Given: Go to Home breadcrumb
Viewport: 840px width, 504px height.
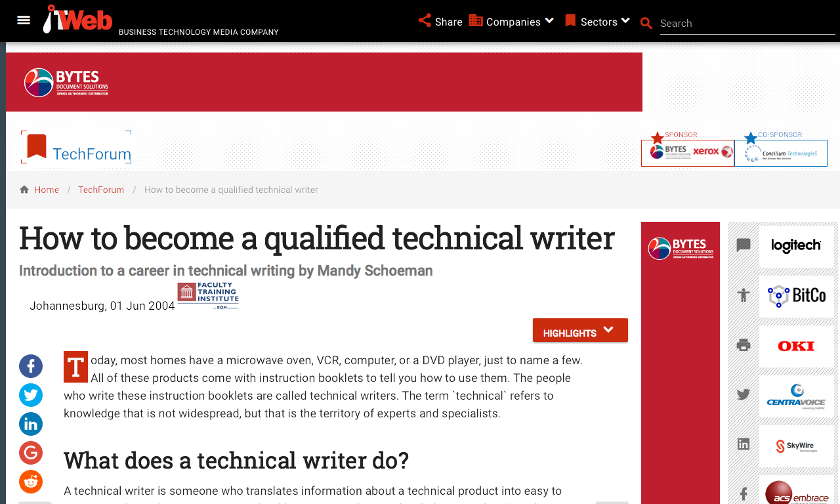Looking at the screenshot, I should [x=47, y=190].
